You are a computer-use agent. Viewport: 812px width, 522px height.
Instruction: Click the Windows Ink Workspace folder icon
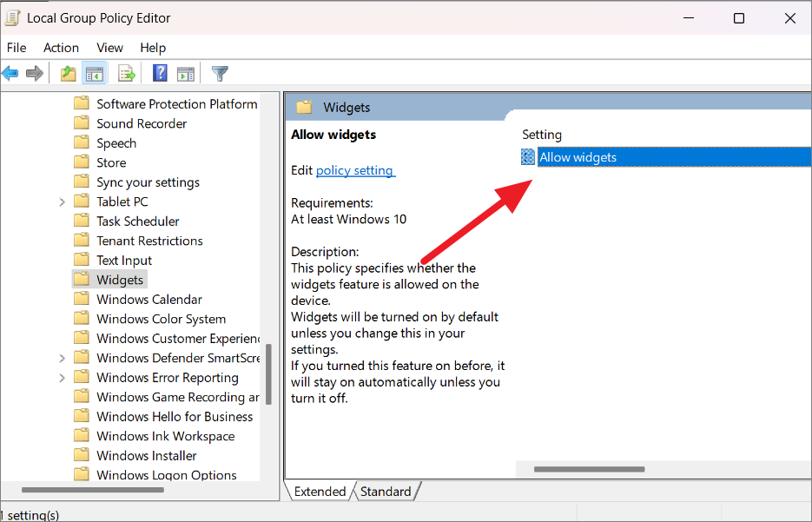pos(82,435)
